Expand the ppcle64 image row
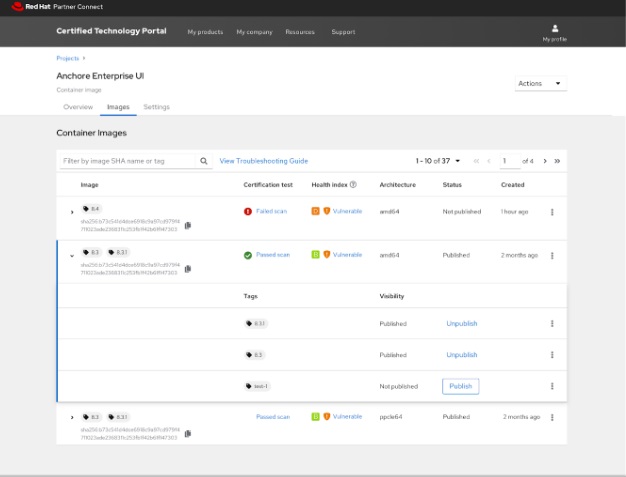Viewport: 626px width, 477px height. point(72,418)
